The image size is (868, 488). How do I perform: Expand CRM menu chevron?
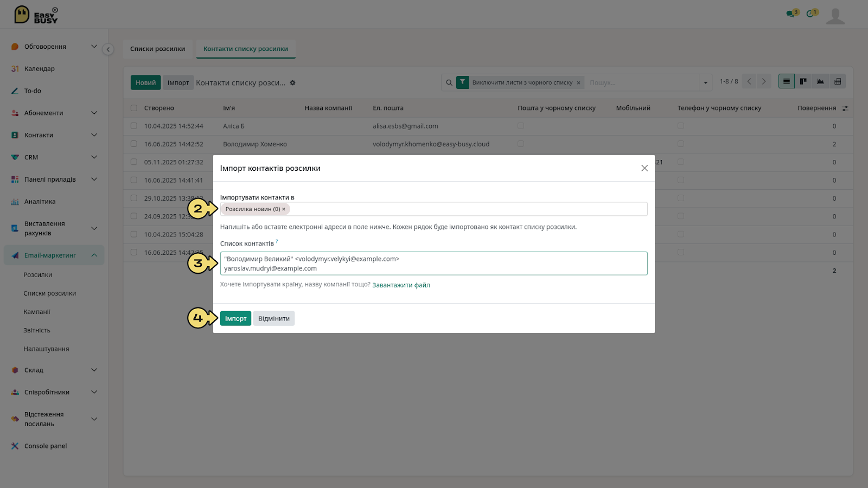click(94, 157)
